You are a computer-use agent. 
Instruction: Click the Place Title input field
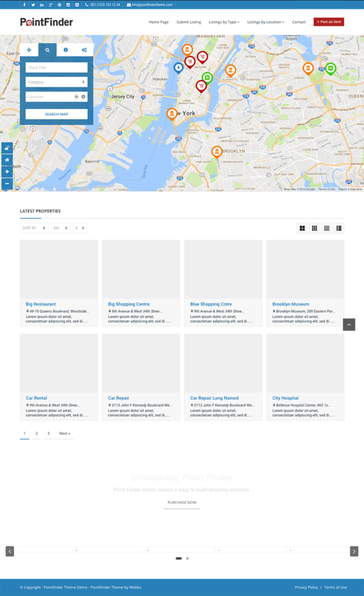[x=56, y=68]
